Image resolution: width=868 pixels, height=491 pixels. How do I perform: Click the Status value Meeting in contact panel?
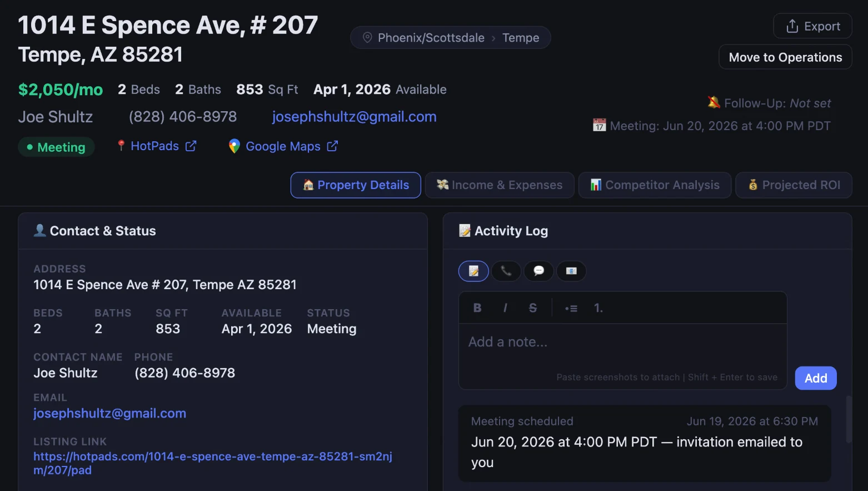(332, 329)
